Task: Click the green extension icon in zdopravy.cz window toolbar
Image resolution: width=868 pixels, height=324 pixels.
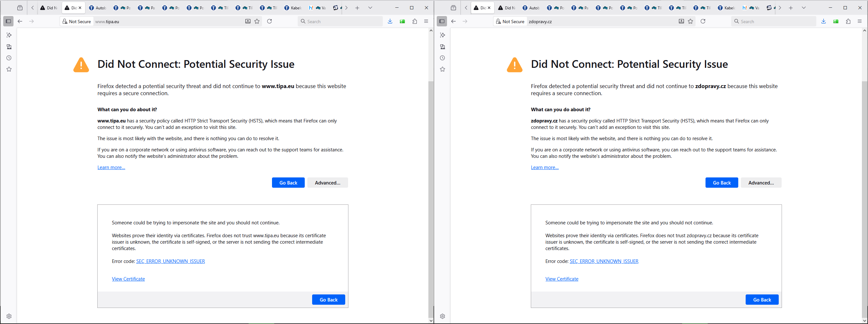Action: point(836,21)
